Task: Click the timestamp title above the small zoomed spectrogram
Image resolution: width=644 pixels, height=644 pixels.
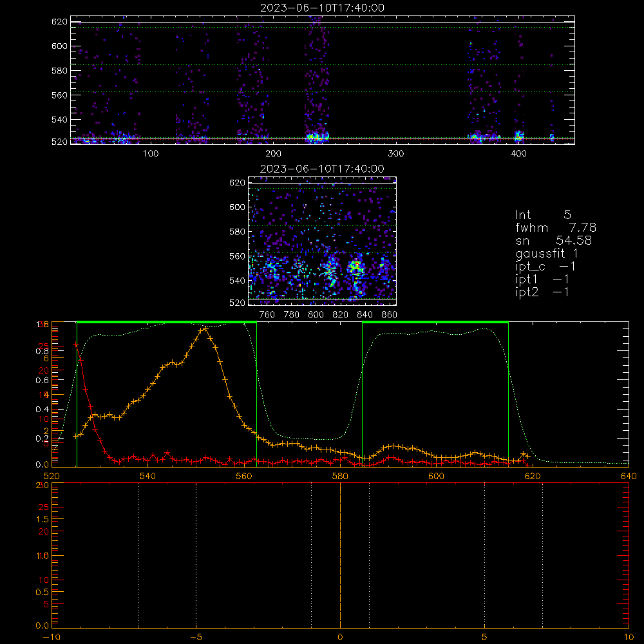Action: click(x=323, y=169)
